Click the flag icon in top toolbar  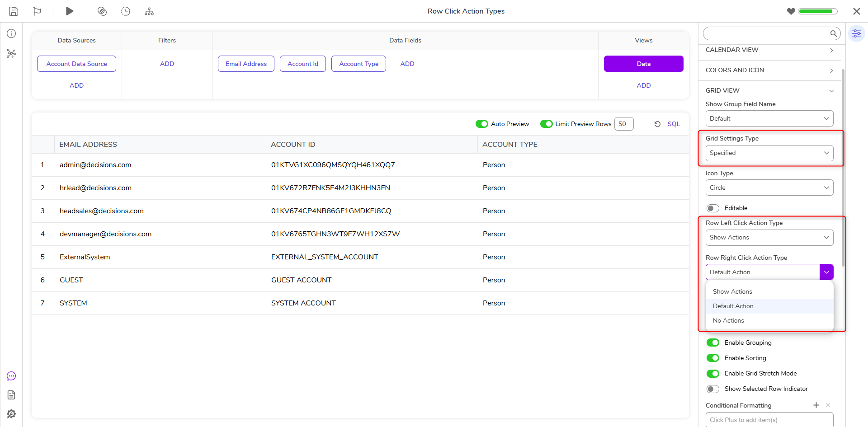(37, 11)
